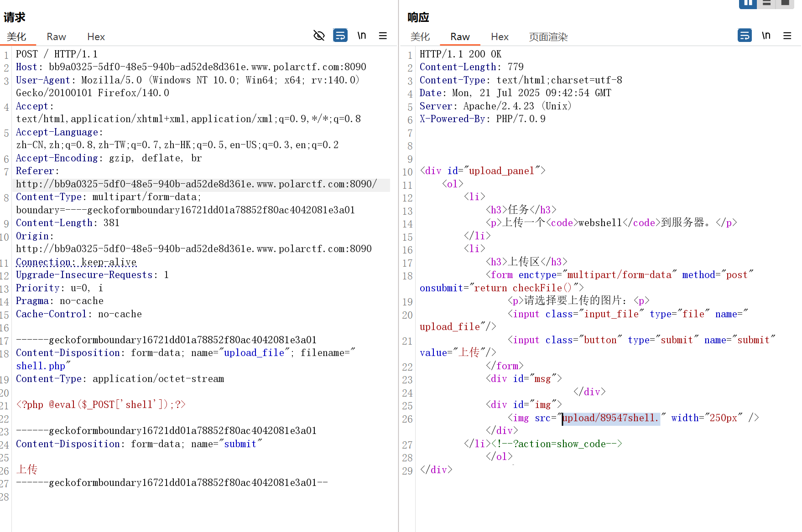This screenshot has width=802, height=532.
Task: Toggle the request eye-slash visibility icon
Action: point(319,36)
